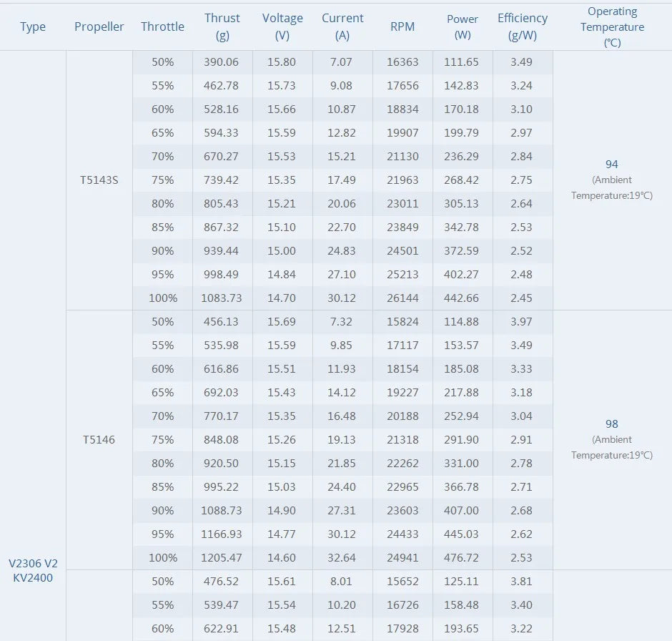Click the Throttle column header
Screen dimensions: 672x641
162,26
